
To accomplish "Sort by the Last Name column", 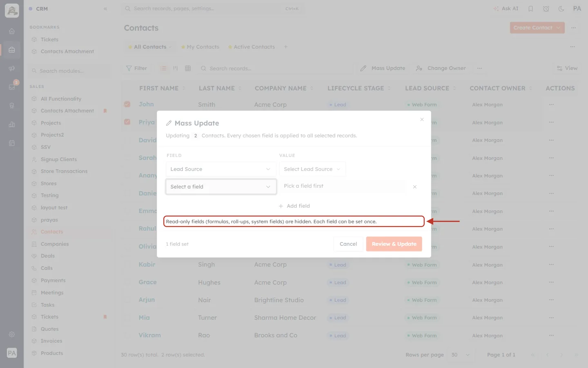I will (x=220, y=88).
